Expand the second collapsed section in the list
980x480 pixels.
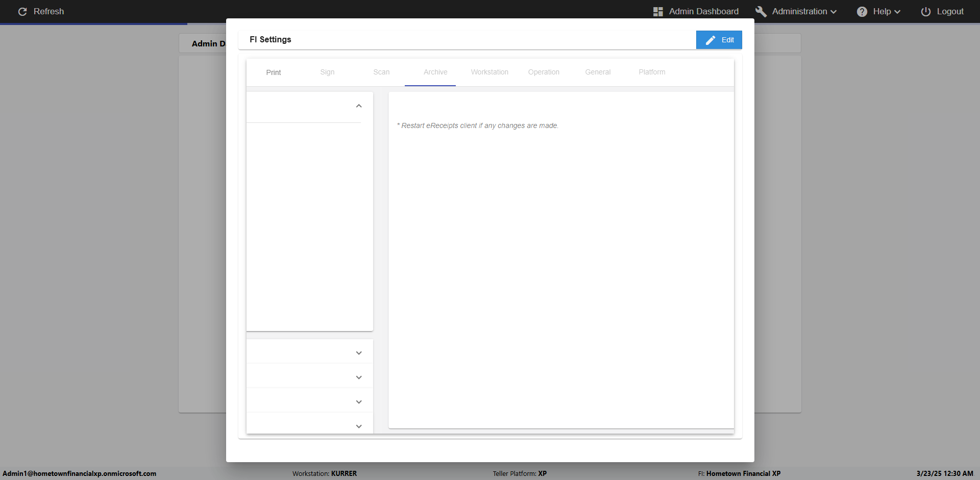click(x=359, y=377)
